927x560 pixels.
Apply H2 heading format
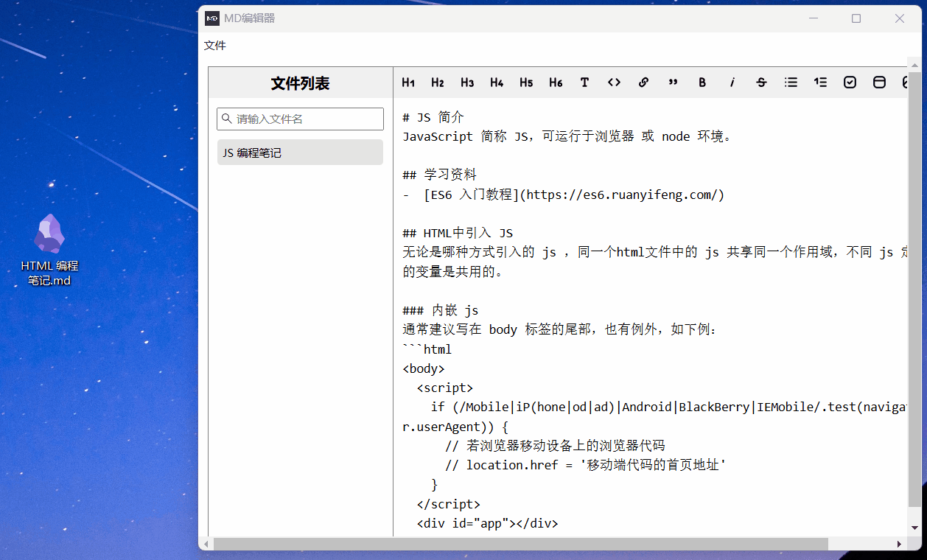pyautogui.click(x=438, y=83)
